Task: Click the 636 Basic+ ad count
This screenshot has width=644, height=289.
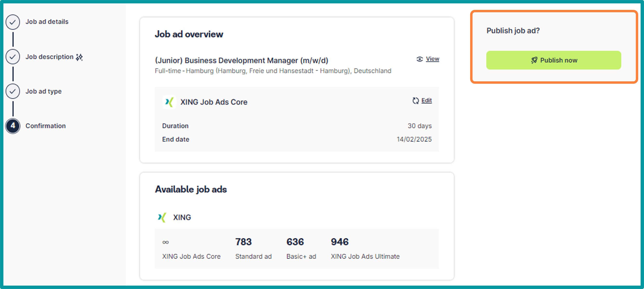Action: click(295, 242)
